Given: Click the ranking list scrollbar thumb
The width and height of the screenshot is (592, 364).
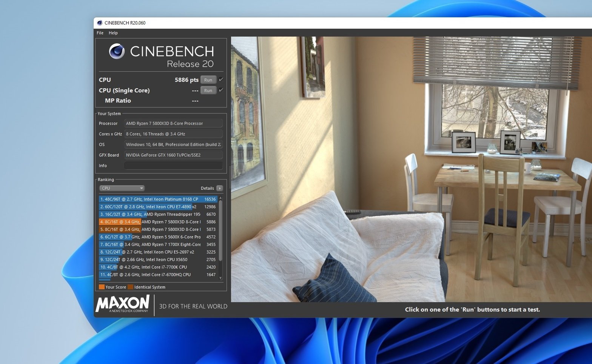Looking at the screenshot, I should (x=220, y=230).
